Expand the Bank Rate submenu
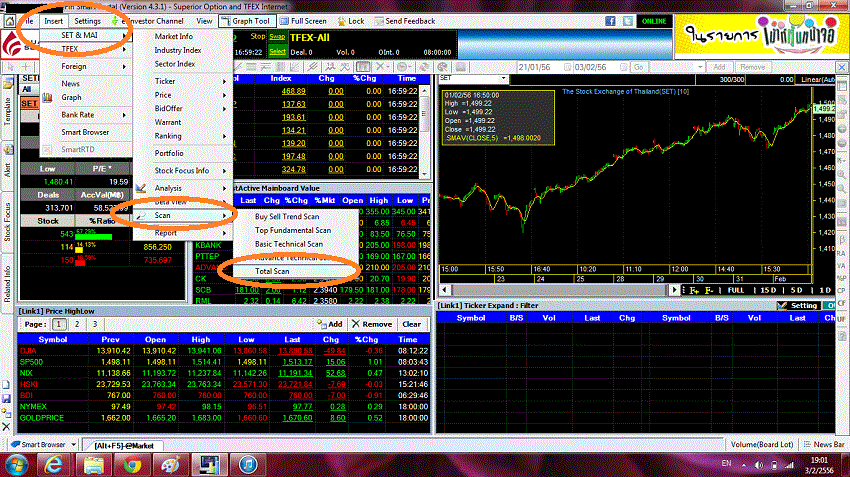This screenshot has width=850, height=477. (x=86, y=114)
